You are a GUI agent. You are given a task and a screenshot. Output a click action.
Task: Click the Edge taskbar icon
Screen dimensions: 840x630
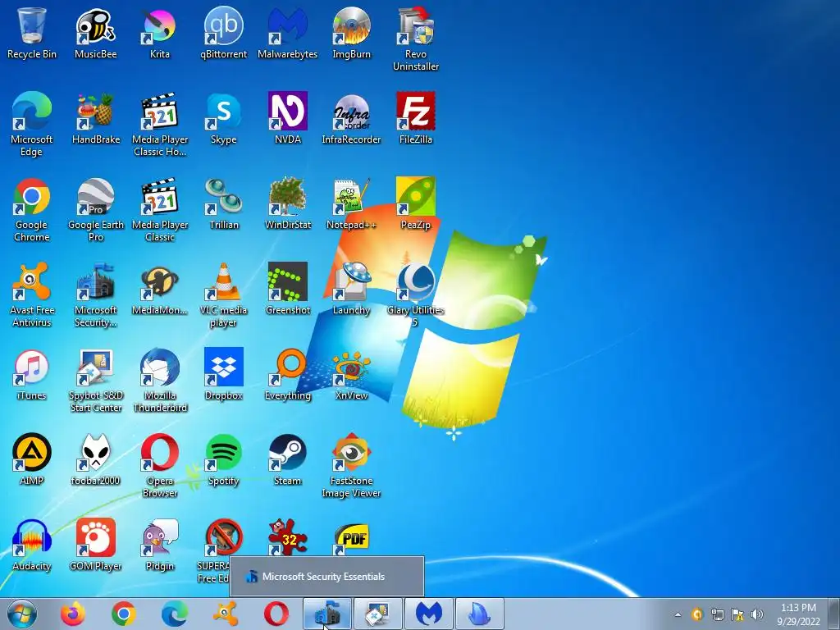pos(175,614)
